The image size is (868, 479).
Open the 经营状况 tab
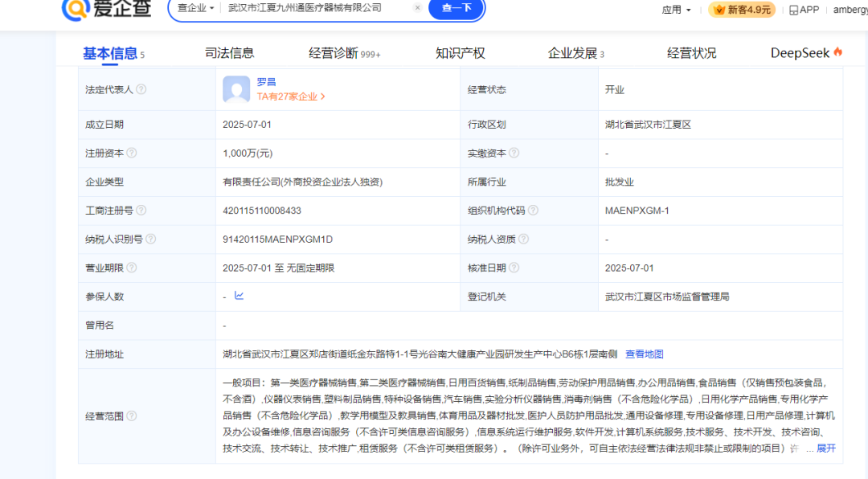tap(692, 51)
